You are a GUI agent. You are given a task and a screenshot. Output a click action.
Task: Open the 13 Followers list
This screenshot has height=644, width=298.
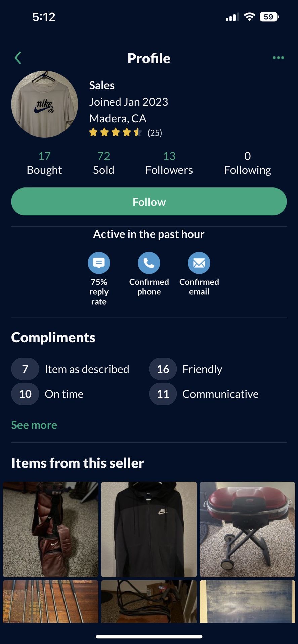(x=169, y=163)
